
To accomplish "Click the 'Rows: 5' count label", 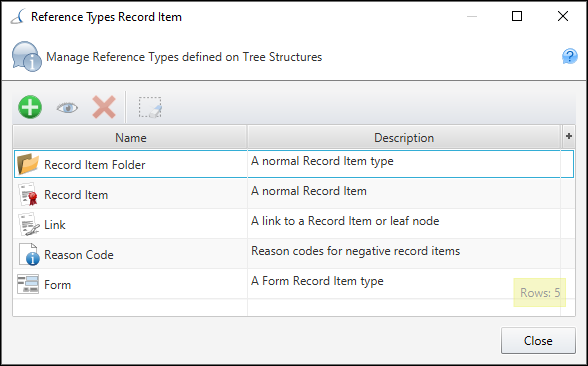I will (540, 292).
